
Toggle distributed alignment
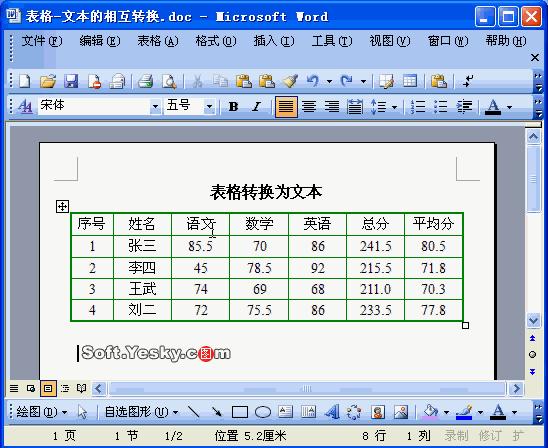click(355, 106)
